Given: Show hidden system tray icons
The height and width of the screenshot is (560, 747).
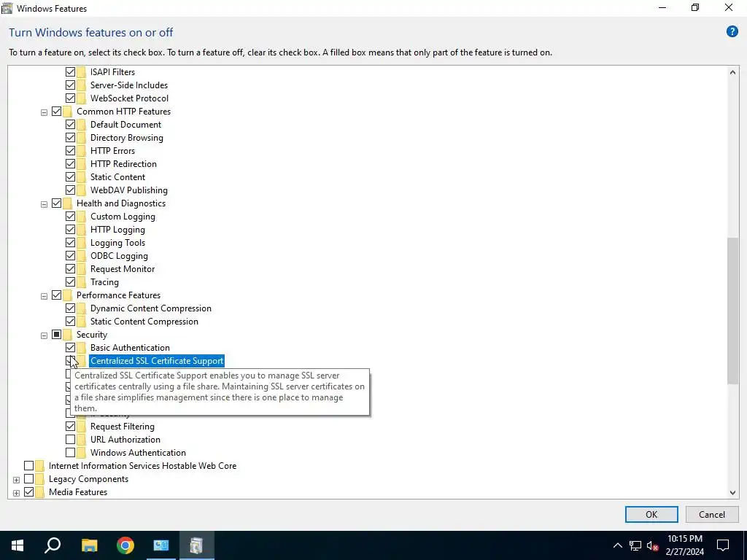Looking at the screenshot, I should pos(617,545).
